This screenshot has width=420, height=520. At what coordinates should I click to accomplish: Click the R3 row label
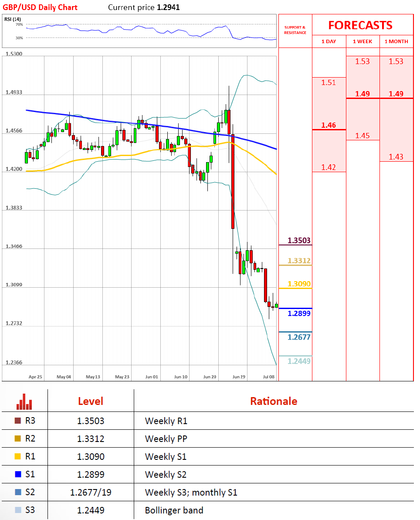point(30,421)
